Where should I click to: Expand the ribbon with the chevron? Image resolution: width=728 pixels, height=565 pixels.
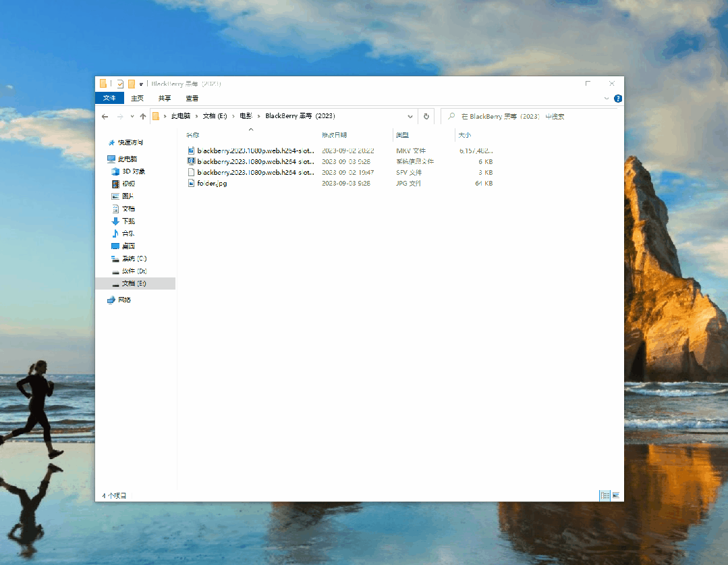point(607,99)
